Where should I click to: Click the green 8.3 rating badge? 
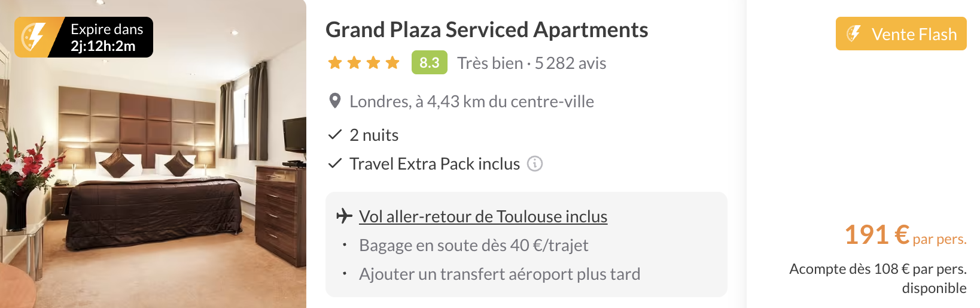(x=429, y=62)
